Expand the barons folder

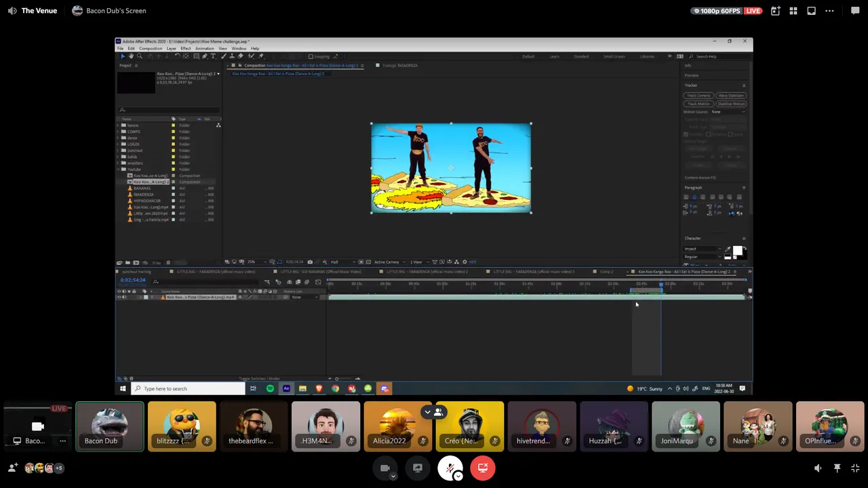coord(119,125)
